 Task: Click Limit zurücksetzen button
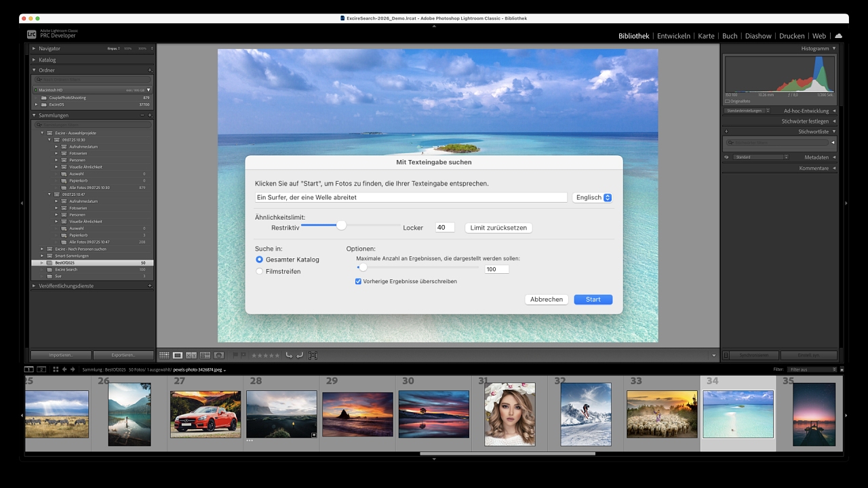[x=498, y=228]
